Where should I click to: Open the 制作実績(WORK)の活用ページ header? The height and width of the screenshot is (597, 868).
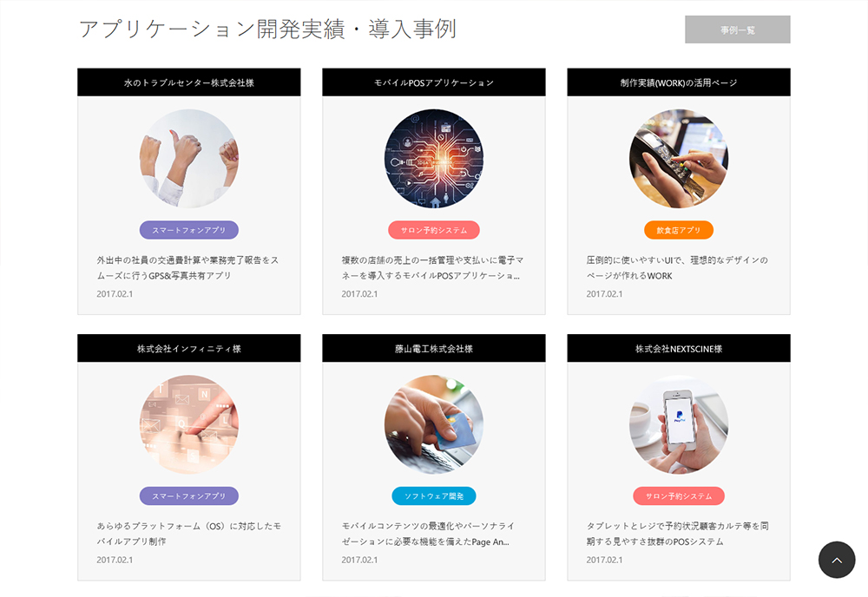coord(679,82)
